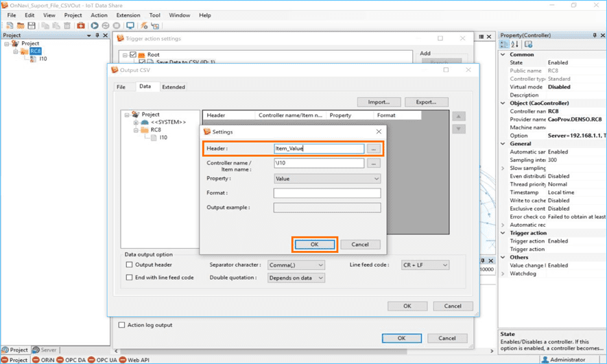Collapse the Trigger action property section

(503, 233)
